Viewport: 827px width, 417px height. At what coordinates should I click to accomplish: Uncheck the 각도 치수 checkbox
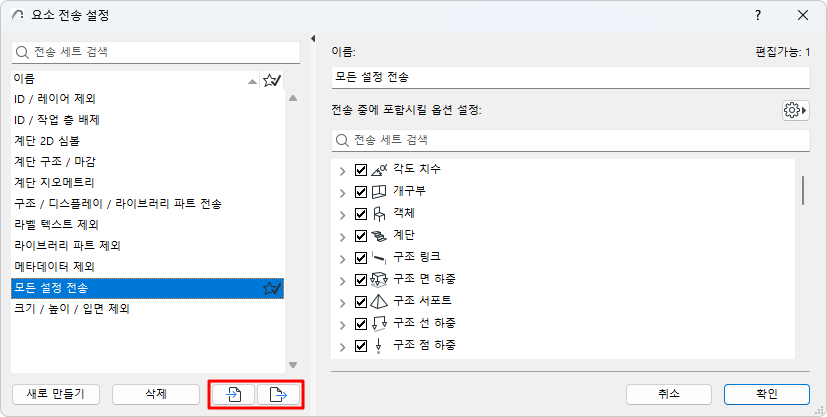point(361,170)
